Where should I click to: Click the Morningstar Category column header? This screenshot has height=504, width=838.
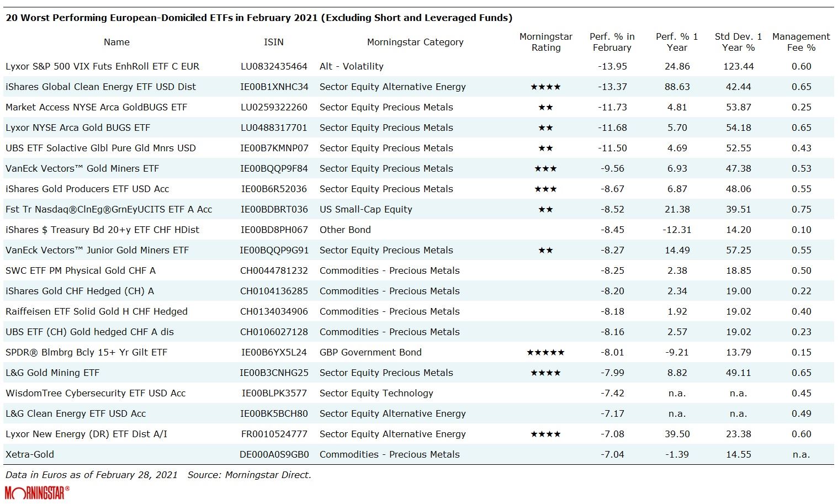(415, 42)
